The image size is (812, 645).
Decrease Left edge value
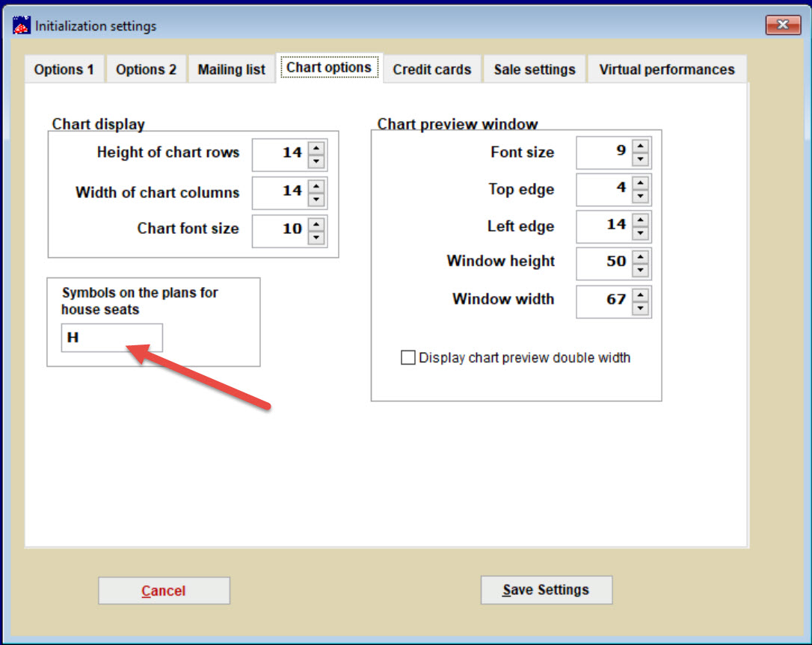640,234
